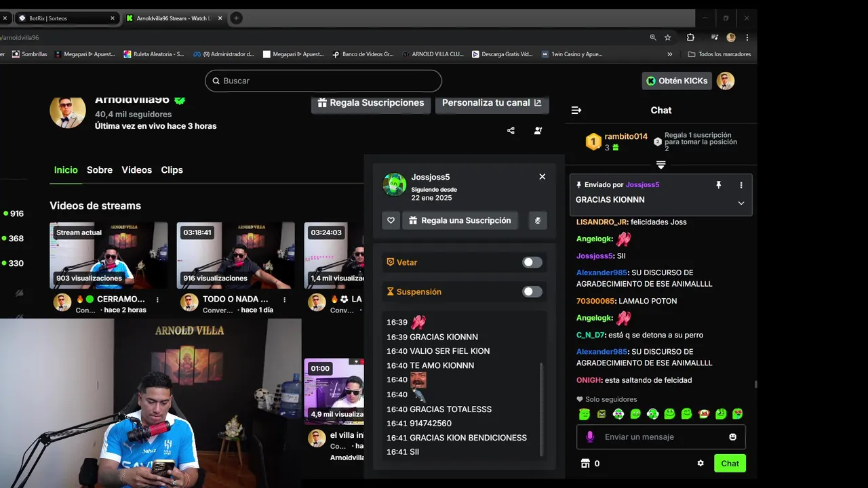Open Jossjoss5's avatar in the user card
Screen dimensions: 868x488
(395, 184)
